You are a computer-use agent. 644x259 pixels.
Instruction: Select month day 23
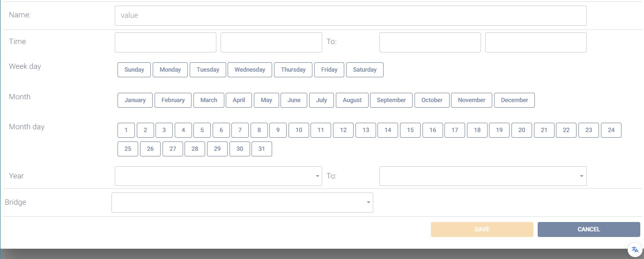click(589, 130)
